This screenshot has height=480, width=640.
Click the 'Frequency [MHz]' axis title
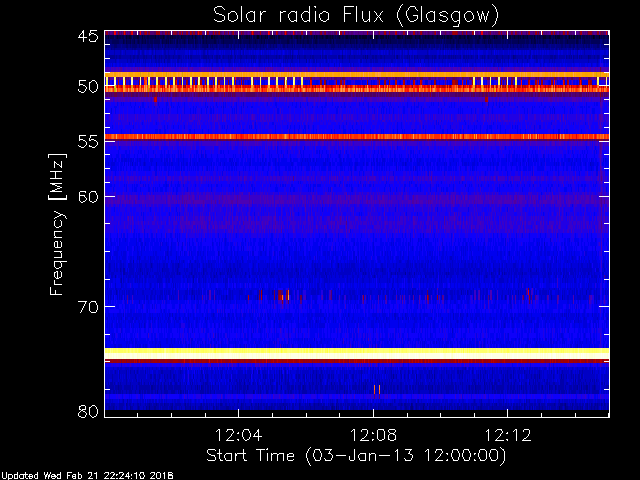[x=57, y=224]
